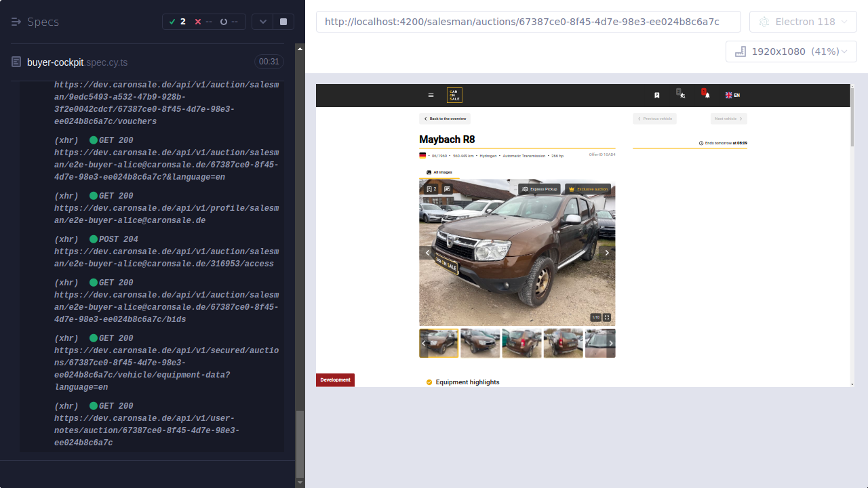Open vehicle search icon showing badge 2

tap(681, 95)
